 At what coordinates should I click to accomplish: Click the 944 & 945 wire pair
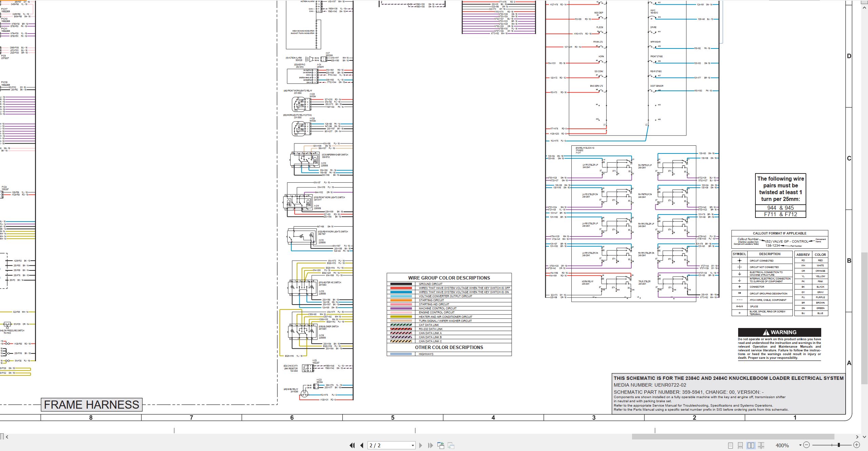point(781,208)
